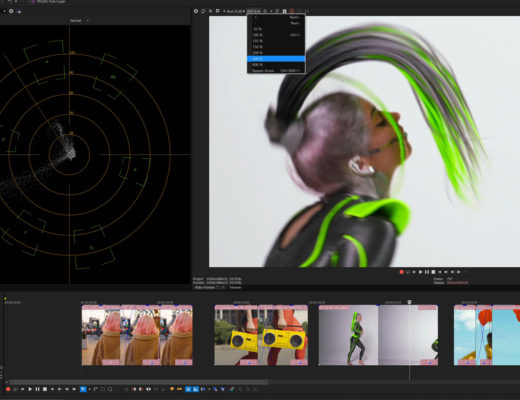520x400 pixels.
Task: Click icon right of scopes settings gear
Action: [19, 11]
